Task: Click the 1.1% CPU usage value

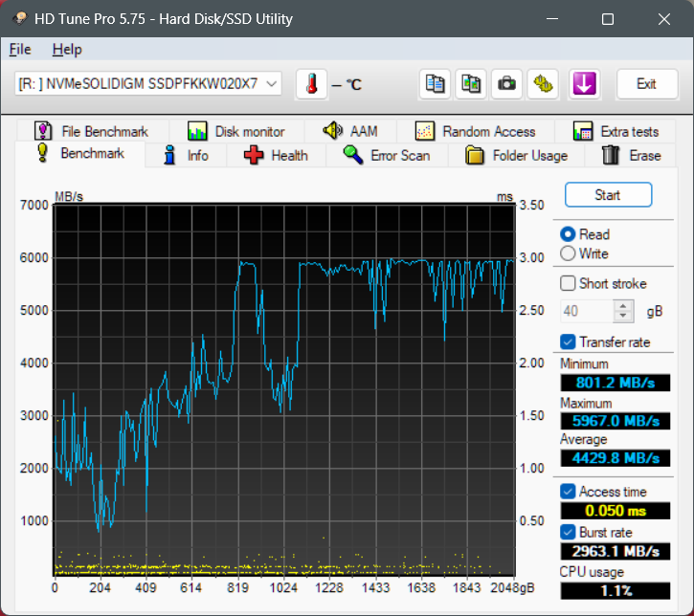Action: coord(616,591)
